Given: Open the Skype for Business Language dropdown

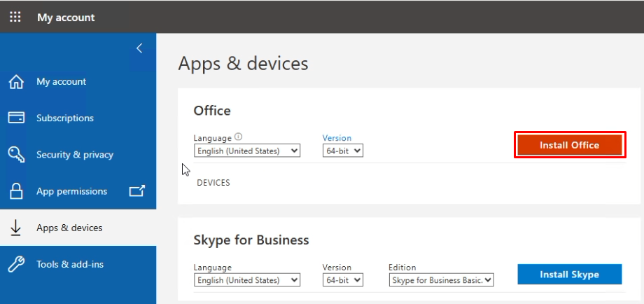Looking at the screenshot, I should (247, 280).
